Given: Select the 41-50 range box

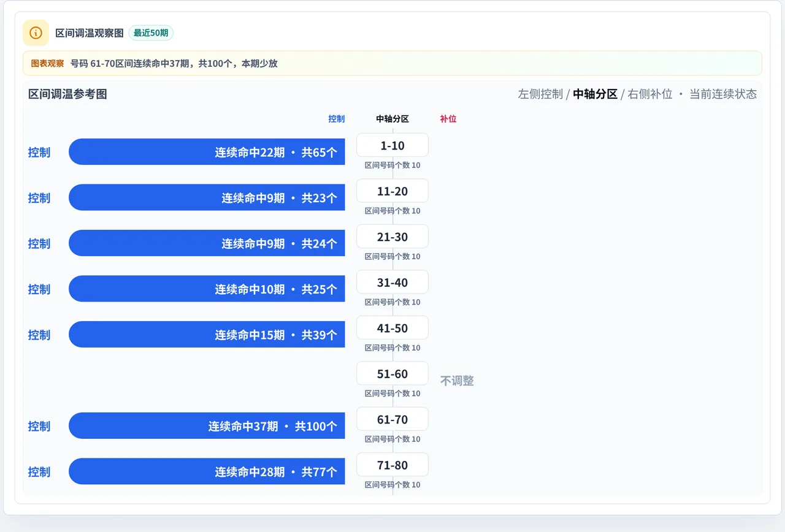Looking at the screenshot, I should click(x=392, y=328).
